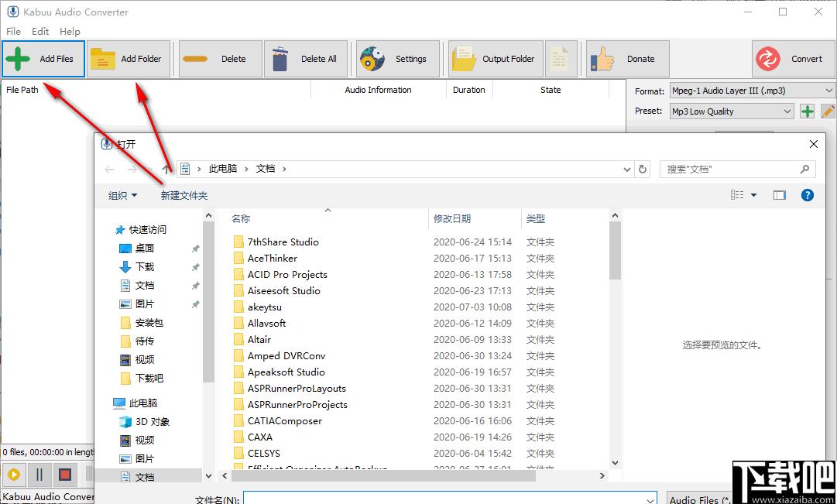The image size is (837, 504).
Task: Click the Delete All trash button
Action: tap(306, 59)
